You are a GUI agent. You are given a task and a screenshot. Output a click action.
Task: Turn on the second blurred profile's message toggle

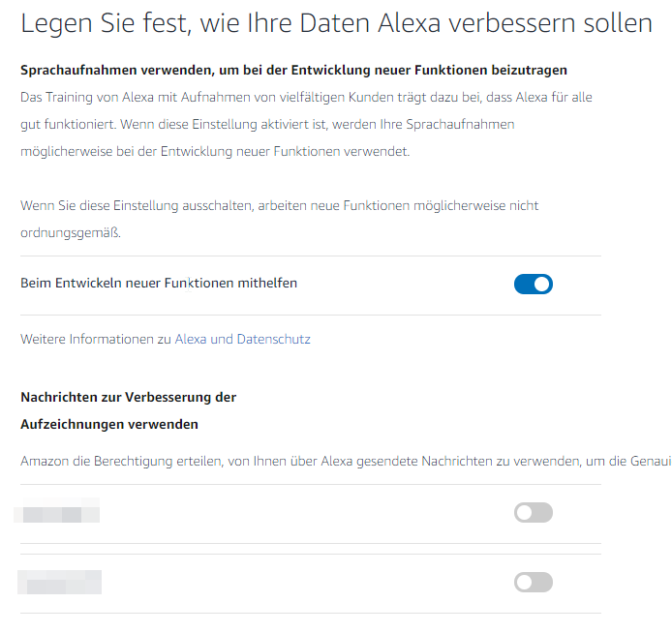[534, 582]
